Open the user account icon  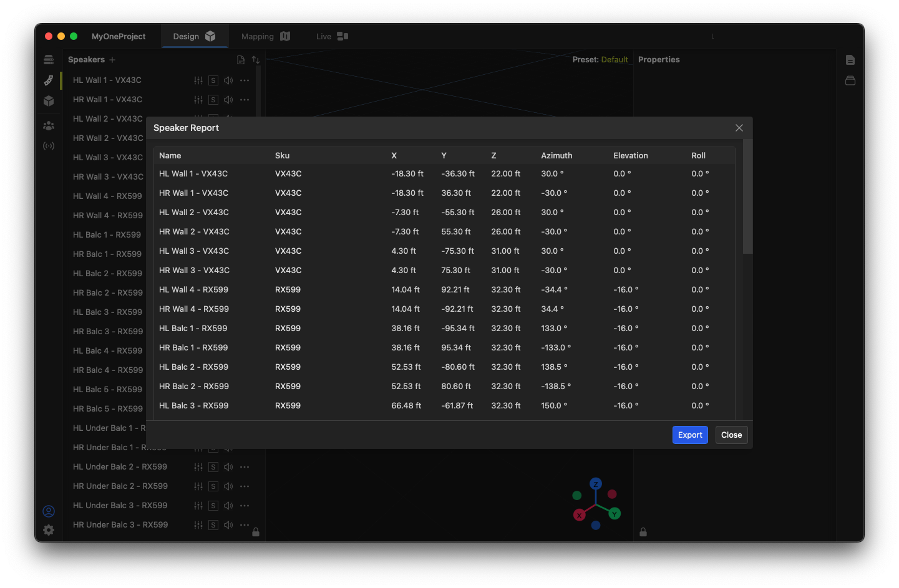[49, 511]
